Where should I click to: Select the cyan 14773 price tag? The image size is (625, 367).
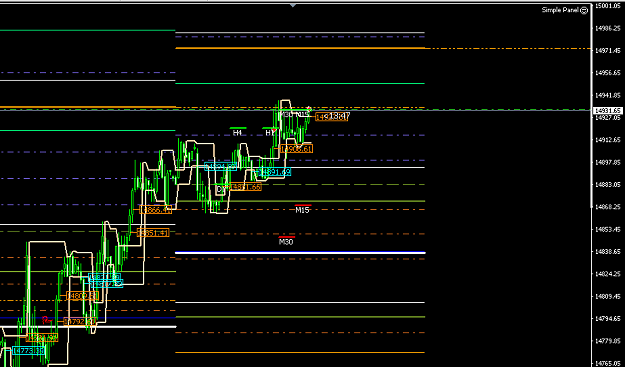[x=29, y=351]
